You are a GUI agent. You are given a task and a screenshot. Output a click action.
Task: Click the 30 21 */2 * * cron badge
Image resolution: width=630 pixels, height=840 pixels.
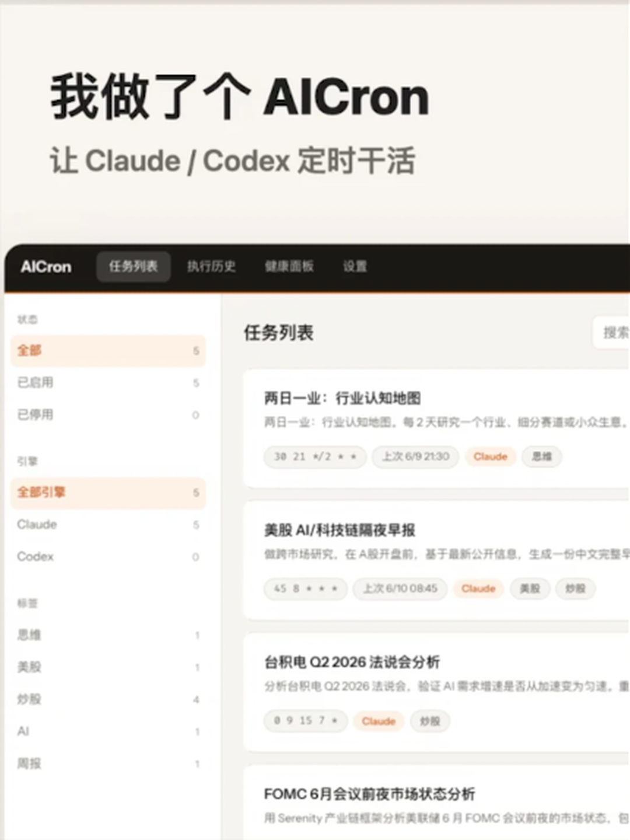point(315,456)
